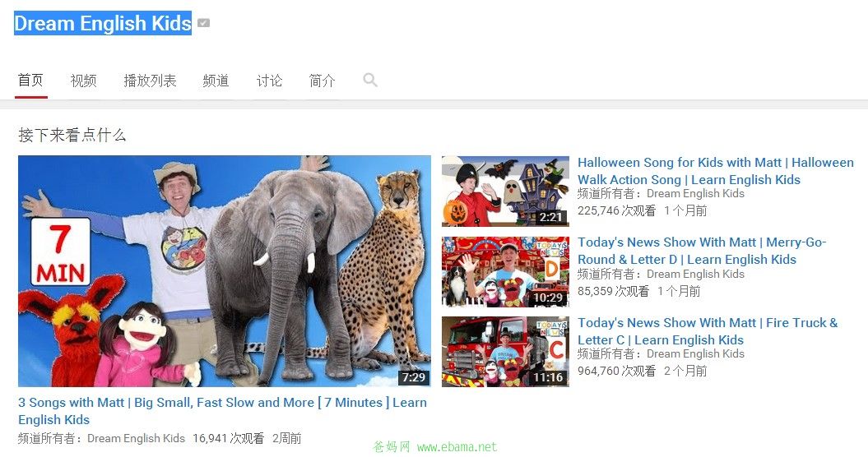
Task: Click the 接下来看点什么 section heading
Action: [x=72, y=135]
